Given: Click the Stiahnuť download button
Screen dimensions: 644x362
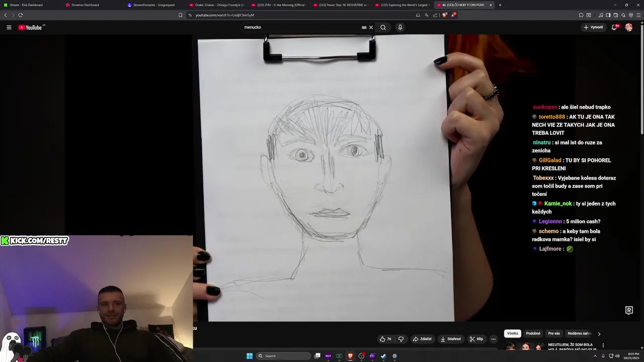Looking at the screenshot, I should [x=451, y=339].
